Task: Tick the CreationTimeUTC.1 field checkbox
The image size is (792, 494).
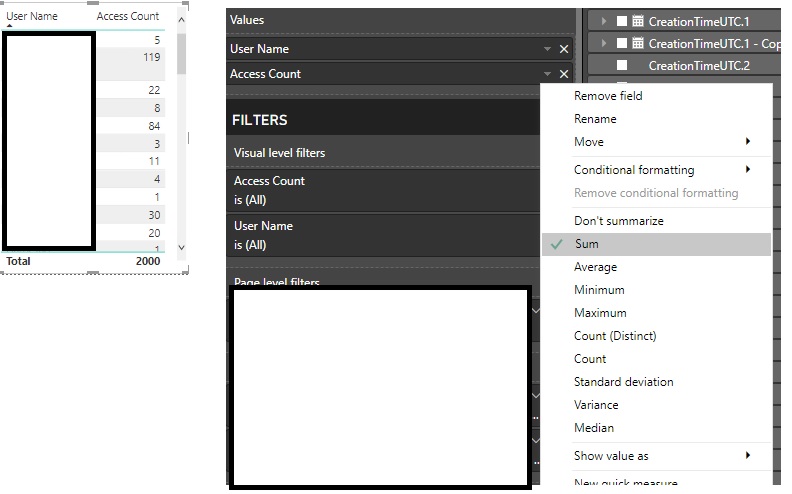Action: click(622, 21)
